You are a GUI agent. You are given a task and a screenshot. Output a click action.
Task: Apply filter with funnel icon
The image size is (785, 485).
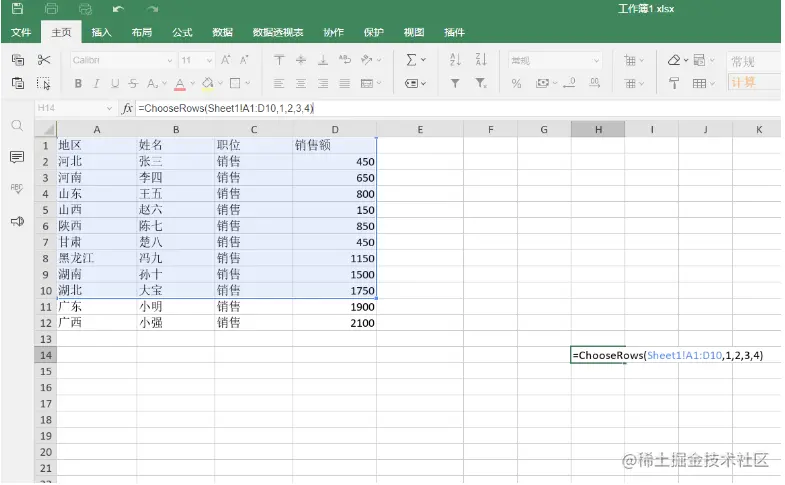pos(455,84)
